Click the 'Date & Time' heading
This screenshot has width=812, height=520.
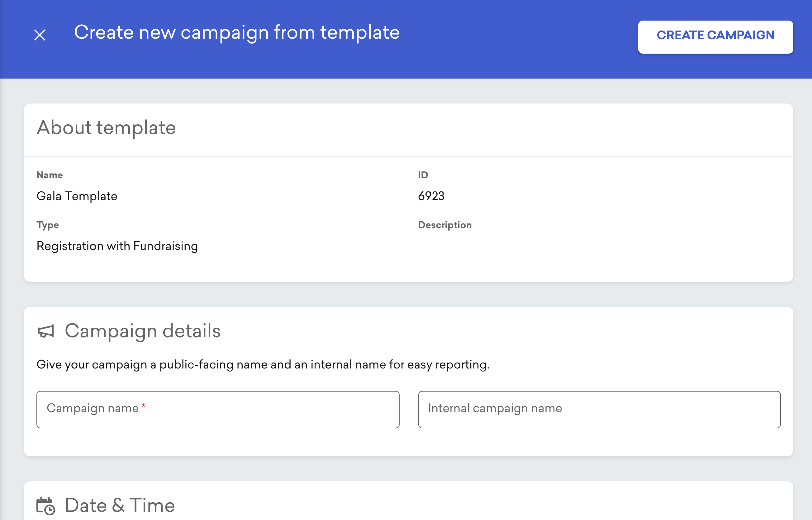(120, 505)
